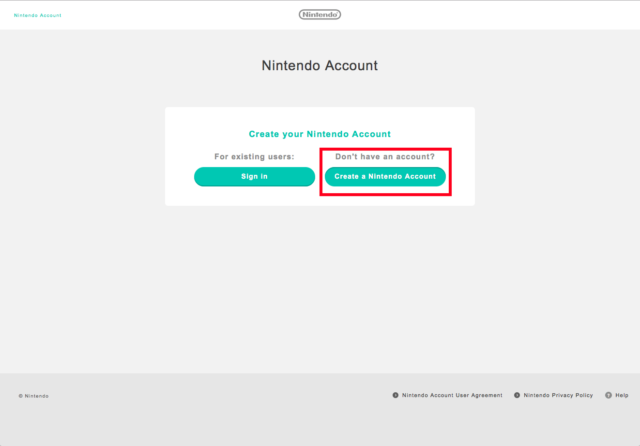Viewport: 640px width, 446px height.
Task: Open the Help link in footer
Action: (622, 395)
